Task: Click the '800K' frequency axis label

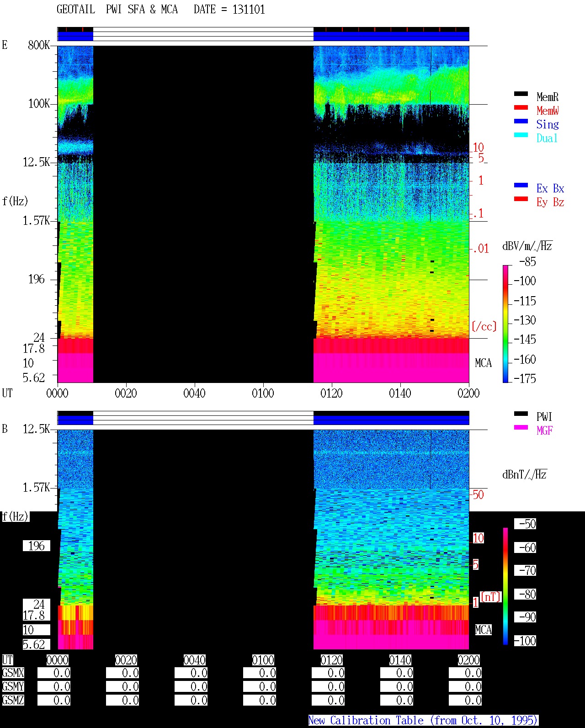Action: click(x=39, y=45)
